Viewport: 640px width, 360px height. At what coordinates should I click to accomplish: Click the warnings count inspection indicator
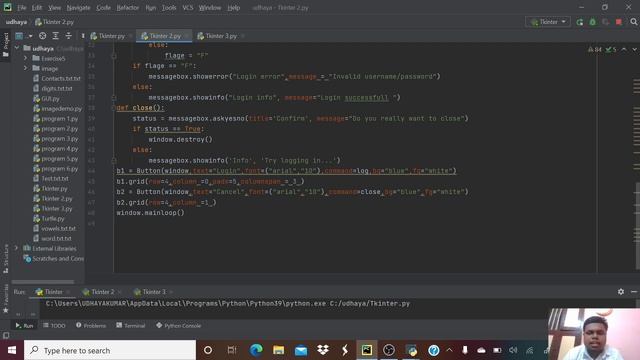click(595, 49)
